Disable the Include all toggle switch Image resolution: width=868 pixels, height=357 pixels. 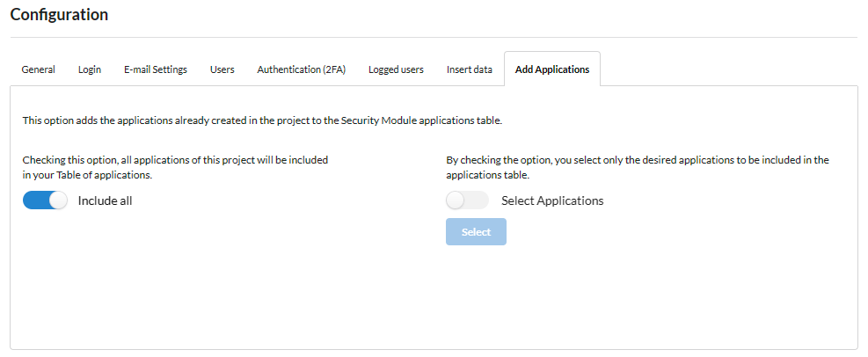pos(45,200)
